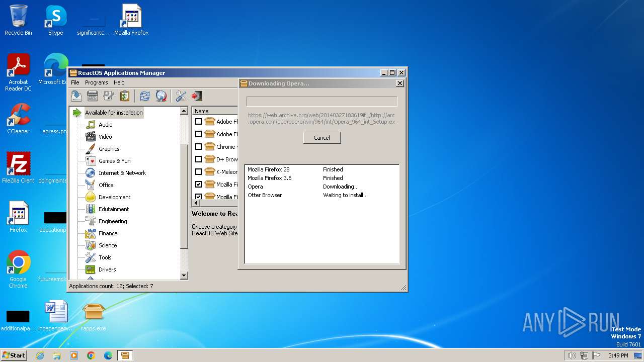The height and width of the screenshot is (362, 644).
Task: Cancel the Opera download
Action: point(322,138)
